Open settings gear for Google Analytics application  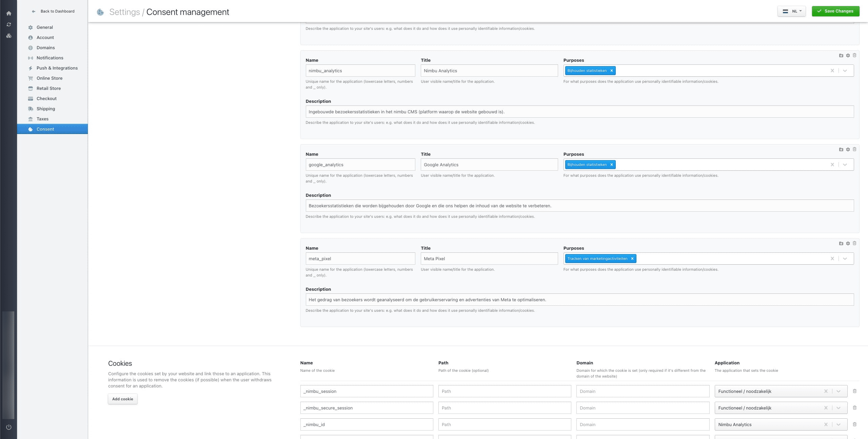(848, 149)
